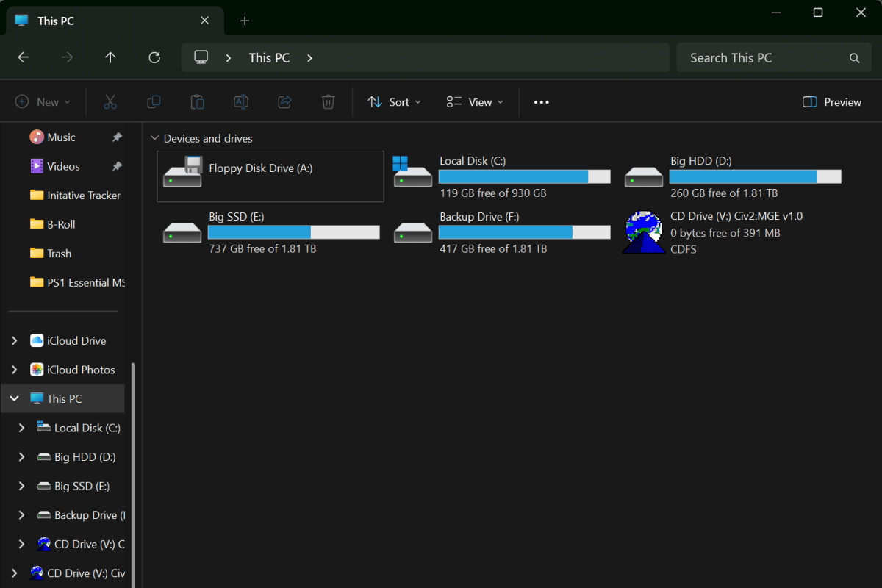Click the Copy icon in toolbar
Viewport: 882px width, 588px height.
coord(154,102)
